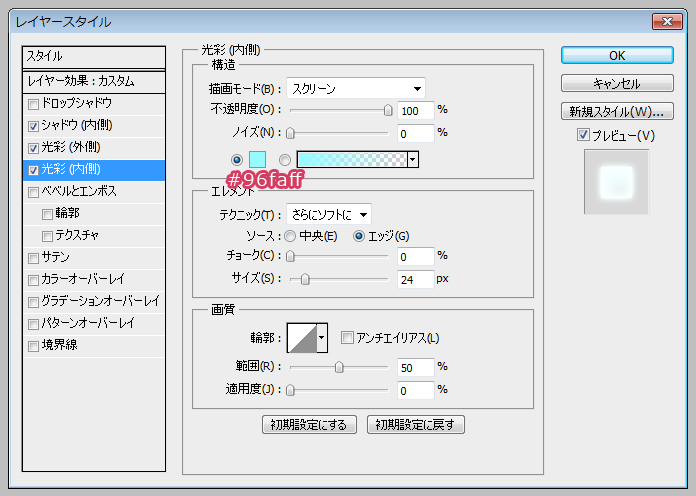696x496 pixels.
Task: Uncheck シャドウ (内側) checkbox
Action: (x=33, y=127)
